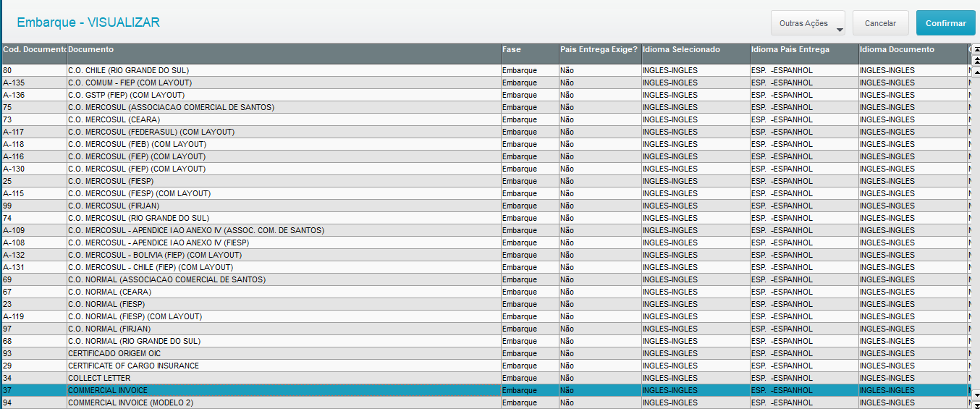Select C.O. MERCOSUL APENDICE I (FIESP) row
The height and width of the screenshot is (409, 980).
click(x=485, y=243)
